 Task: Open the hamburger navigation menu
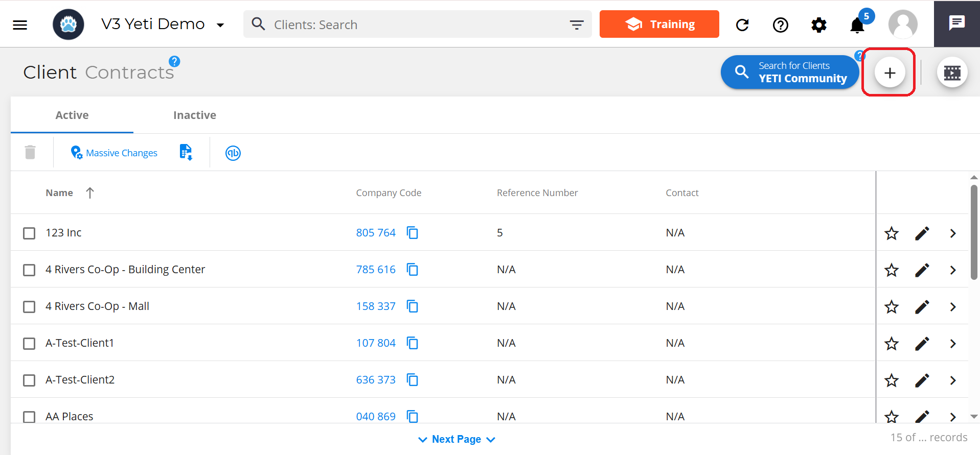(20, 25)
